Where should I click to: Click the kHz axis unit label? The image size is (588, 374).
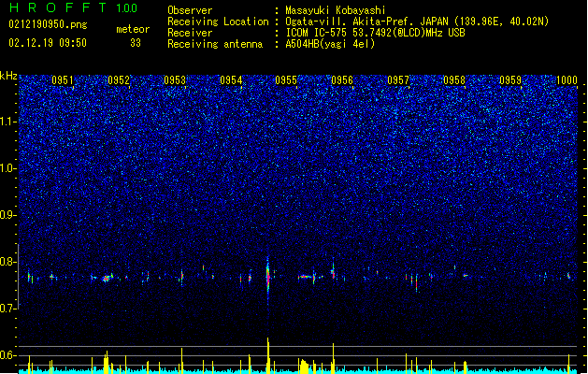coord(8,76)
